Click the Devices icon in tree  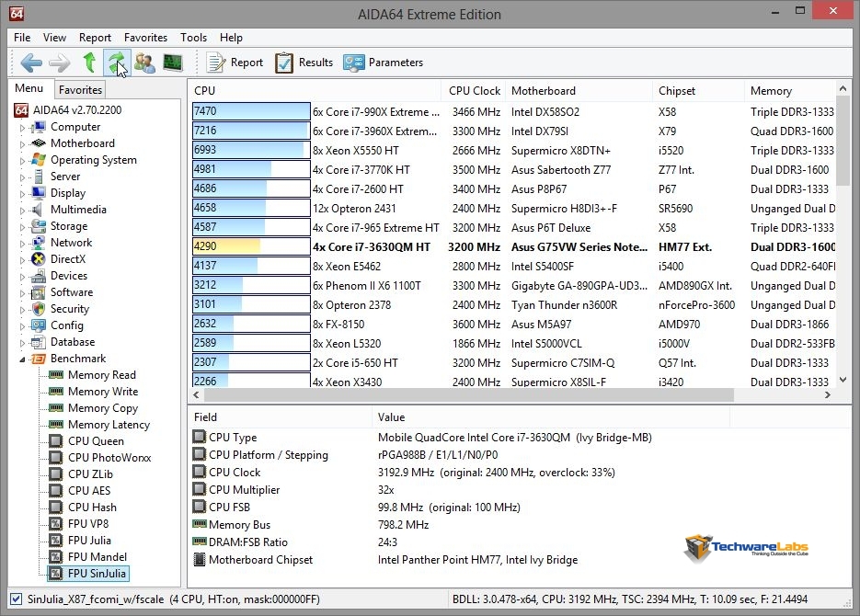(39, 276)
